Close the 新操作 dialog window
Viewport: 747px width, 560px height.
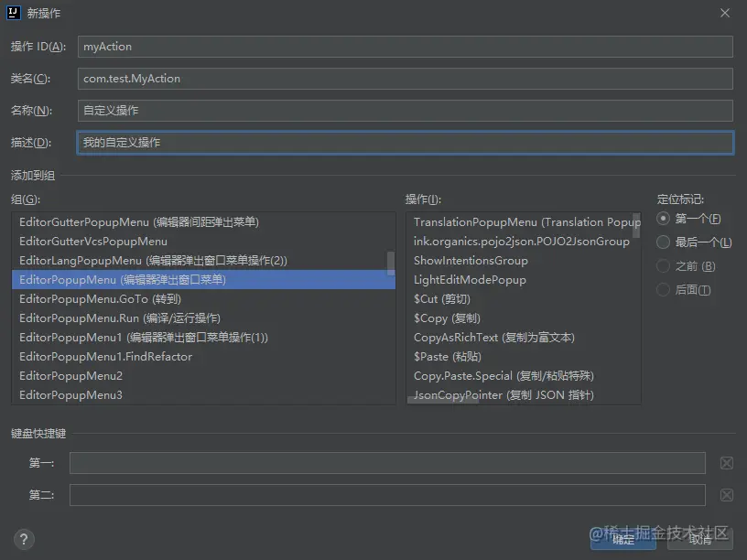tap(725, 13)
